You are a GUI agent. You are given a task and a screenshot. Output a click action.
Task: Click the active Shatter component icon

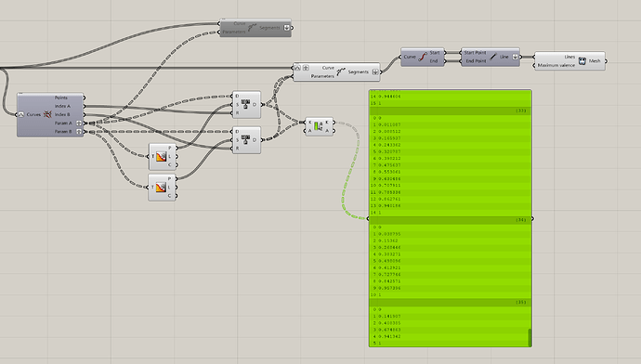click(341, 71)
